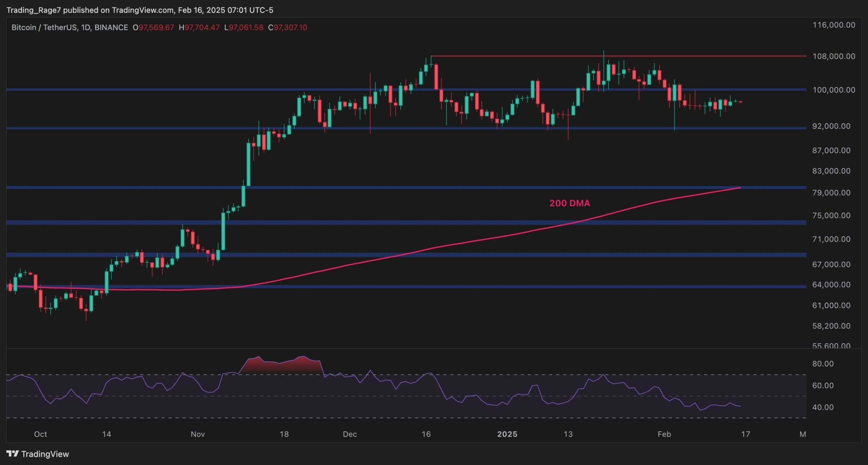The width and height of the screenshot is (868, 465).
Task: Click the 2025 year axis label
Action: click(x=507, y=434)
